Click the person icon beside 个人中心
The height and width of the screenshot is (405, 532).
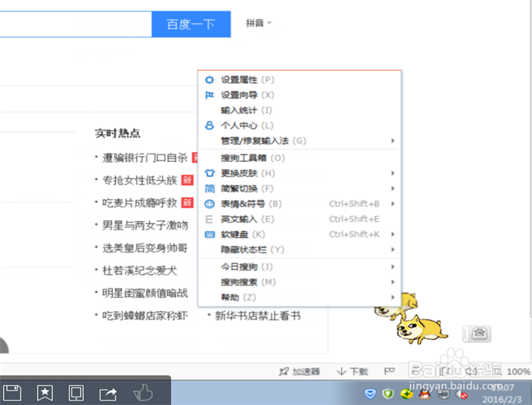[210, 126]
